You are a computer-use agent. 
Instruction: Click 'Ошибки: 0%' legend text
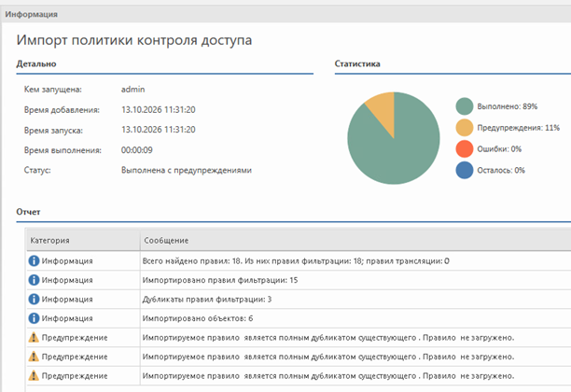click(499, 148)
